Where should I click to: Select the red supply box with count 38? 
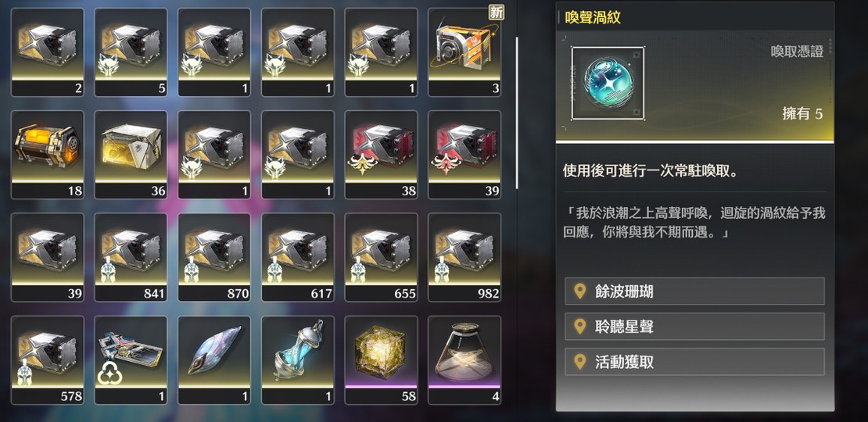[381, 155]
